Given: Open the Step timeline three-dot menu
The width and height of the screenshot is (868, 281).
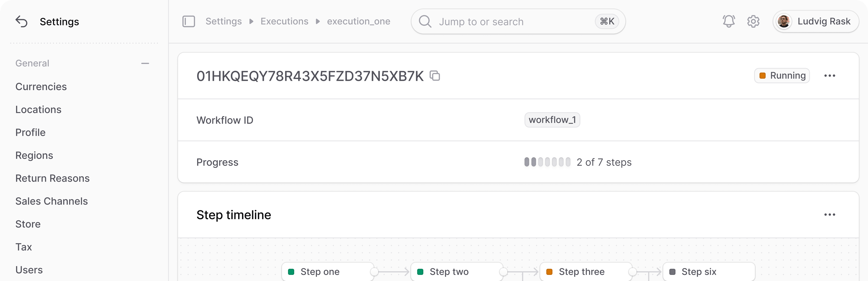Looking at the screenshot, I should tap(830, 215).
